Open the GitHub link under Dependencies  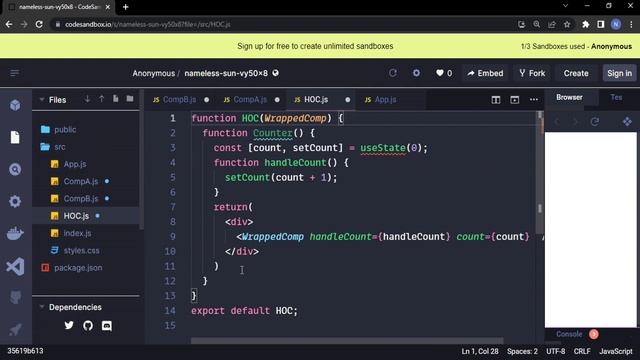tap(88, 325)
